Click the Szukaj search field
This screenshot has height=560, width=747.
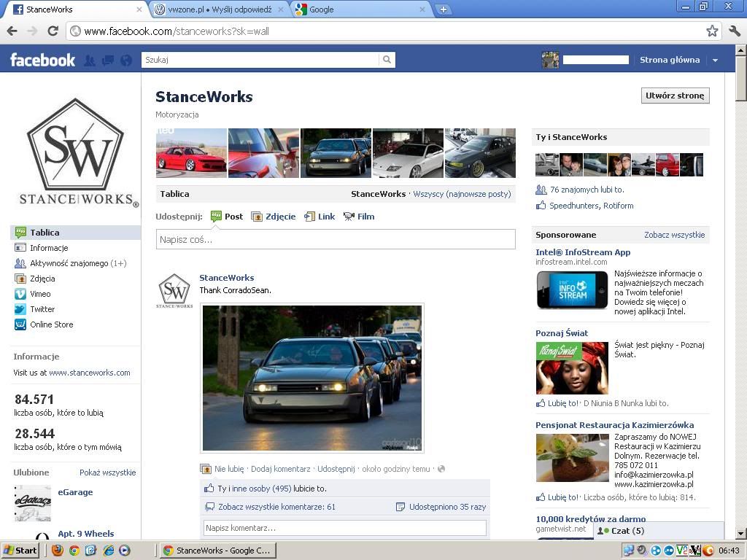point(260,60)
